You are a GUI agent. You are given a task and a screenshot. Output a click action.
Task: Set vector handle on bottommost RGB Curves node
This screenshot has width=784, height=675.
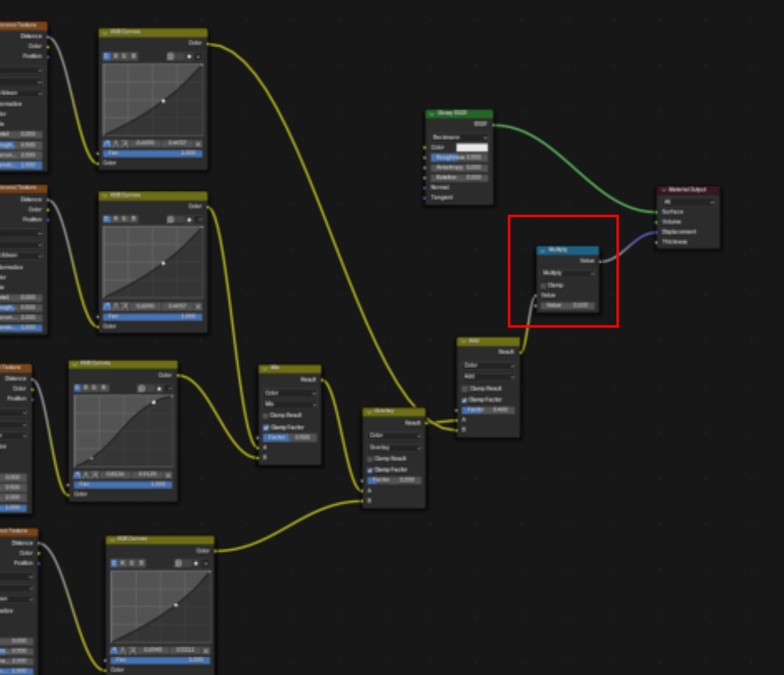click(x=124, y=650)
